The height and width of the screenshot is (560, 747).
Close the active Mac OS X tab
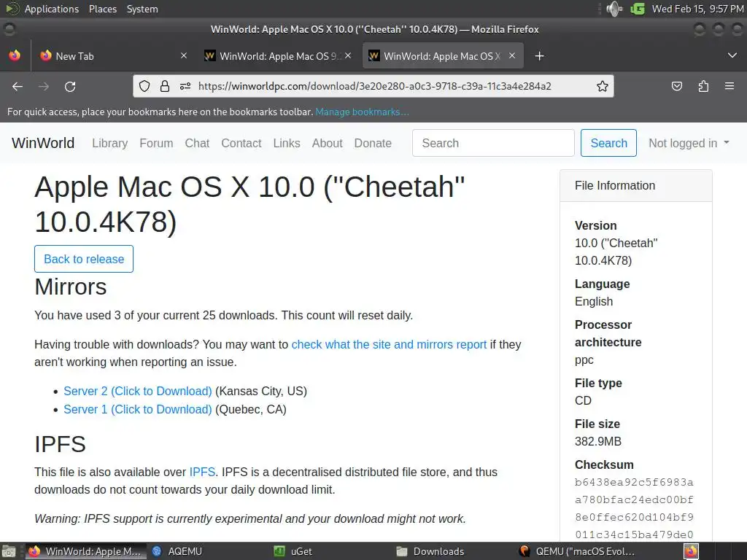(x=512, y=55)
